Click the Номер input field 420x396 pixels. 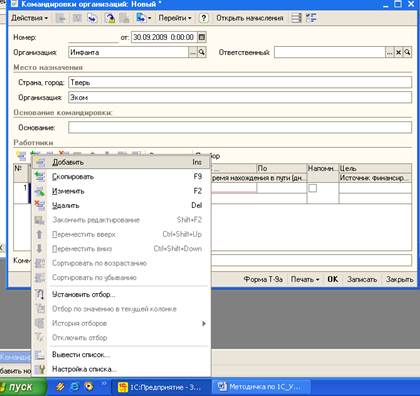pos(93,37)
